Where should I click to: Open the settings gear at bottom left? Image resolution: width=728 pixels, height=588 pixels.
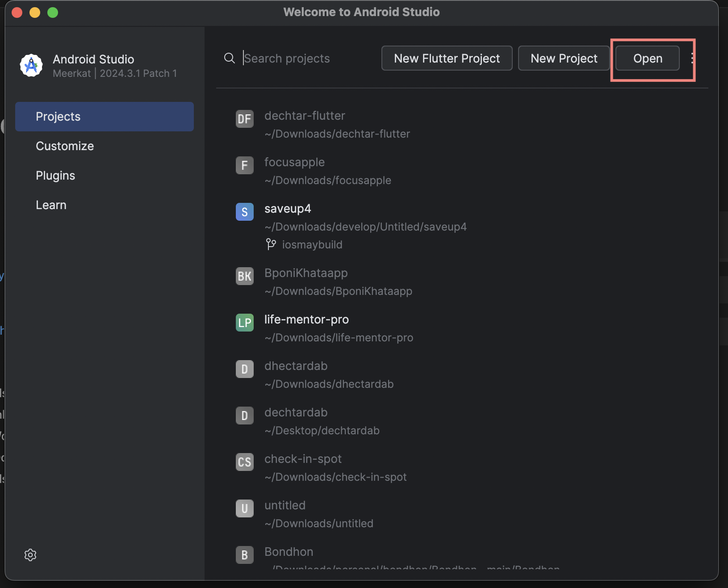[30, 555]
